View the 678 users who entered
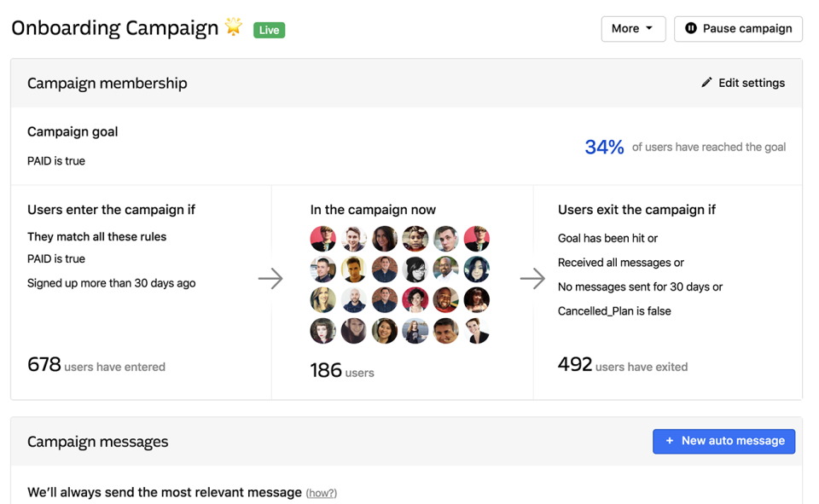 click(44, 366)
